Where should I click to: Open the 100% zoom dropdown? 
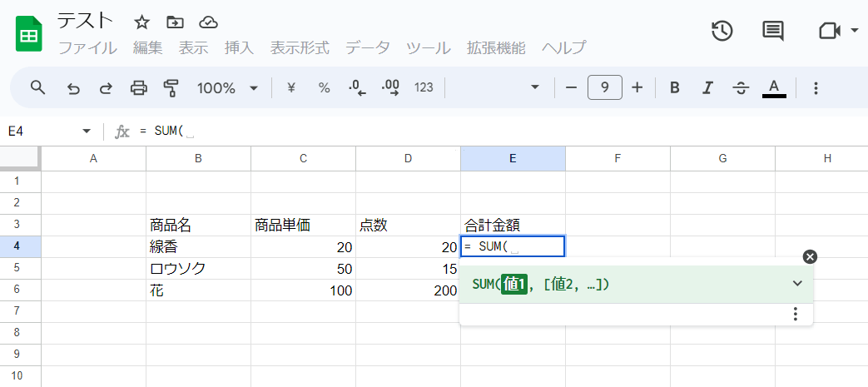tap(227, 88)
